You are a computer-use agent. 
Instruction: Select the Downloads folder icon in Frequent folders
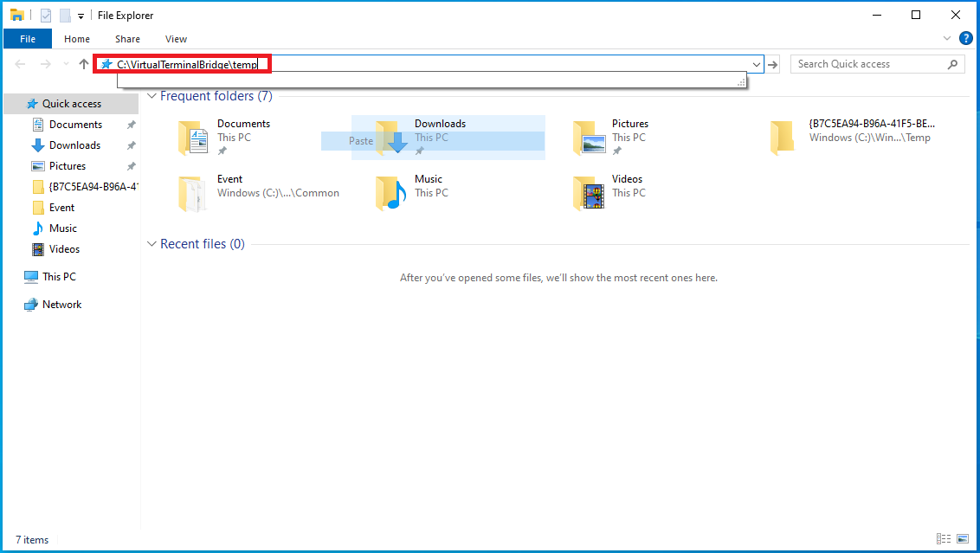tap(391, 138)
